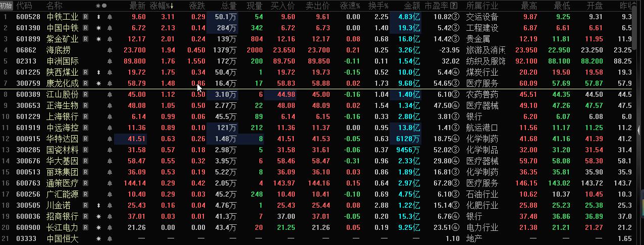This screenshot has width=644, height=245.
Task: Sort by the 代码 column header
Action: [x=24, y=6]
